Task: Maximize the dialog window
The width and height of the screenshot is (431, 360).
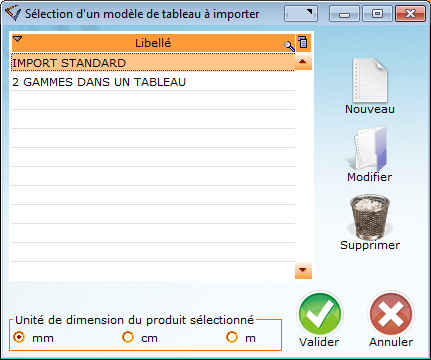Action: click(377, 14)
